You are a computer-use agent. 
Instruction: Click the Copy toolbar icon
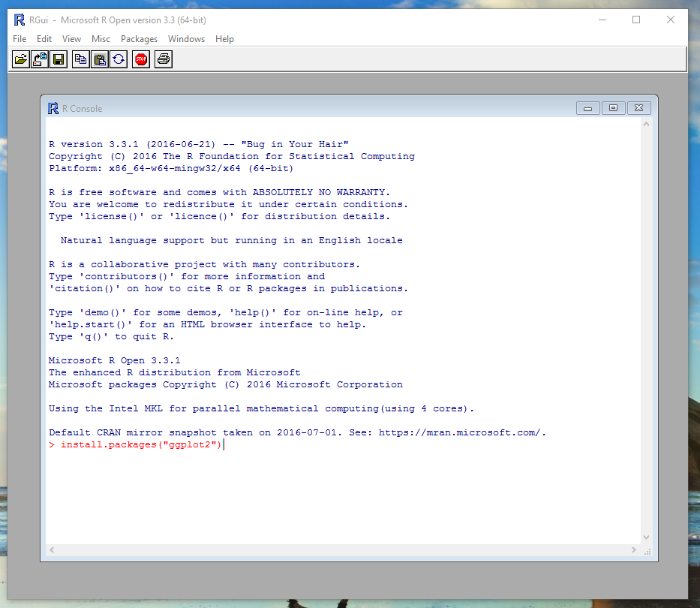coord(81,59)
